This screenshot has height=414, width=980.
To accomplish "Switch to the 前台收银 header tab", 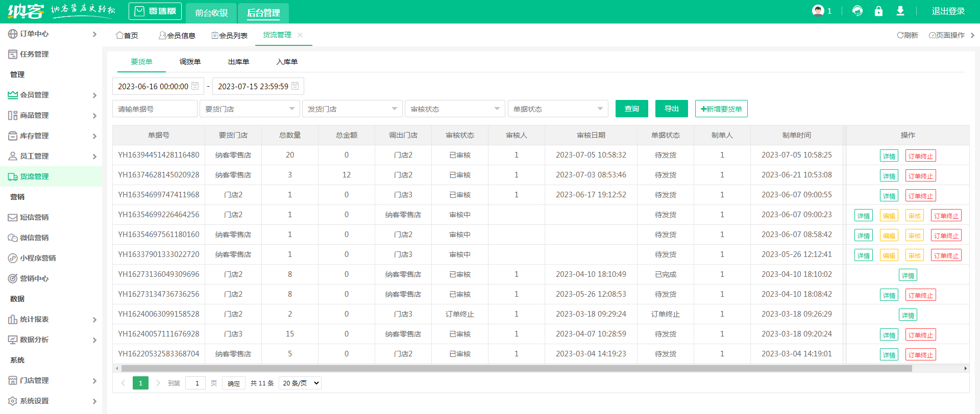I will click(211, 13).
